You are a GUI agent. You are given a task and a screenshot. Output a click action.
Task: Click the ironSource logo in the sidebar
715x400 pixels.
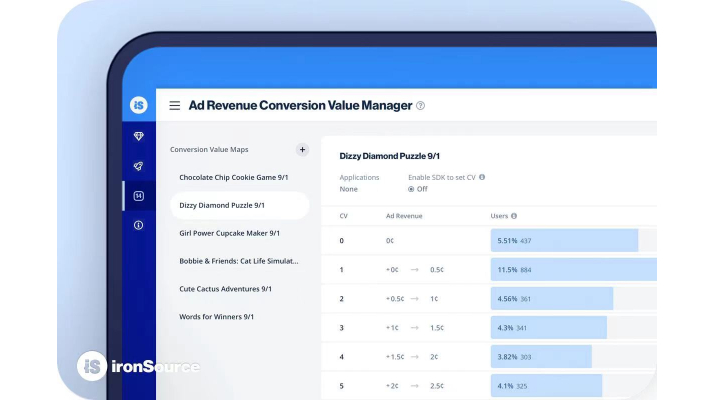(x=139, y=105)
